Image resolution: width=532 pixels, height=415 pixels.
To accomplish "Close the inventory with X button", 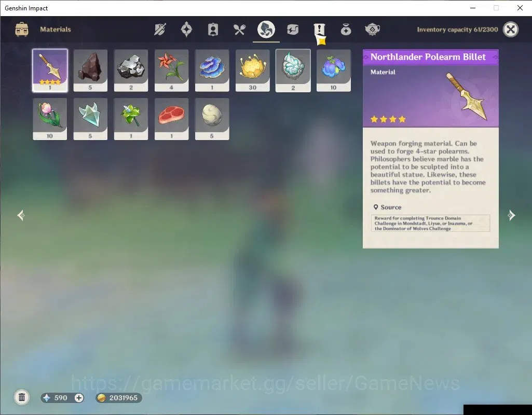I will pyautogui.click(x=511, y=30).
